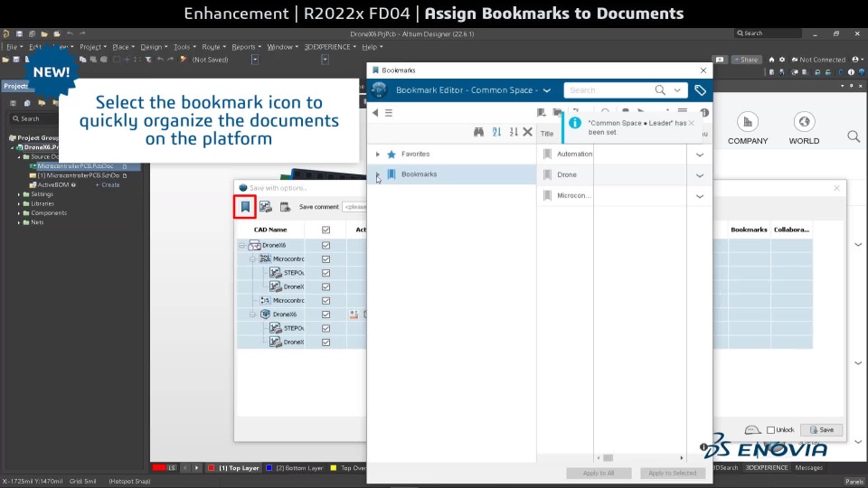
Task: Click the bookmark icon in Save with options
Action: coord(245,207)
